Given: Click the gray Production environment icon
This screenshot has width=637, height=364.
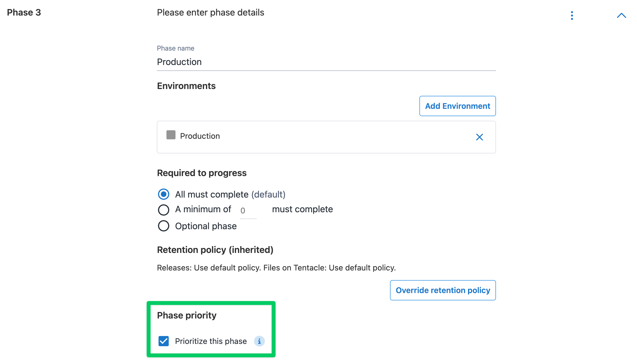Looking at the screenshot, I should 171,135.
